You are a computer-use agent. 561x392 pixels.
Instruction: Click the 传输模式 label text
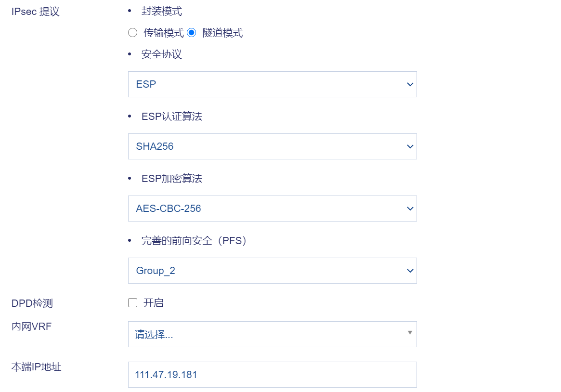(x=164, y=33)
